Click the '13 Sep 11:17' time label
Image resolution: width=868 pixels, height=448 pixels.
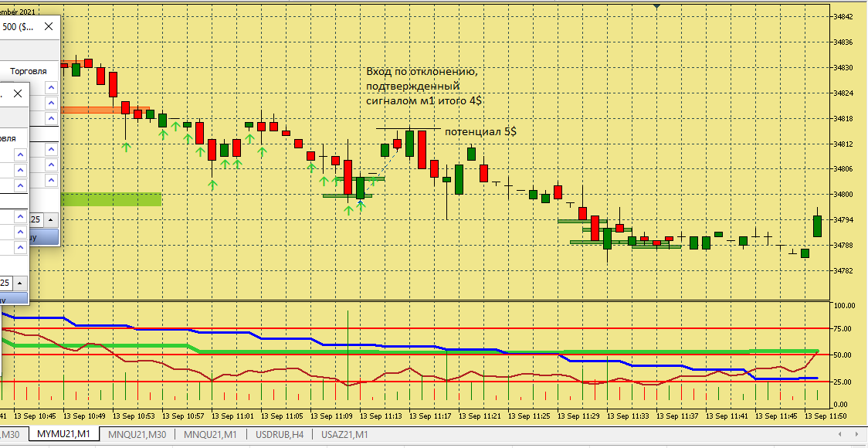point(430,416)
